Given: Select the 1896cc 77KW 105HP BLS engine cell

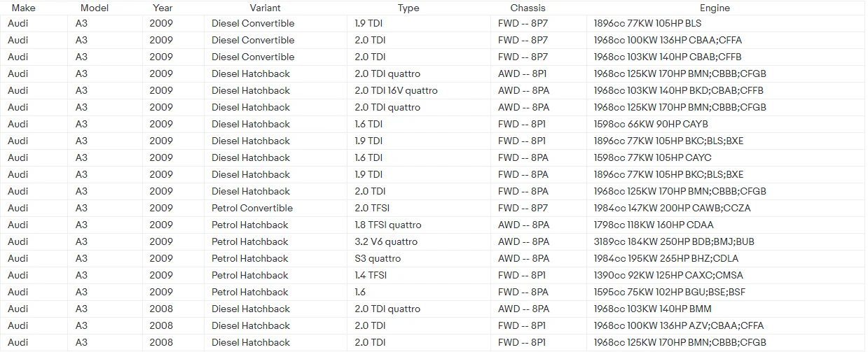Looking at the screenshot, I should tap(726, 23).
